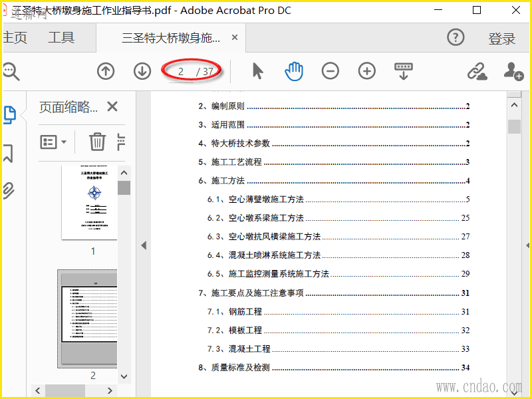Open the page thumbnails panel icon
The width and height of the screenshot is (532, 399).
(x=9, y=115)
